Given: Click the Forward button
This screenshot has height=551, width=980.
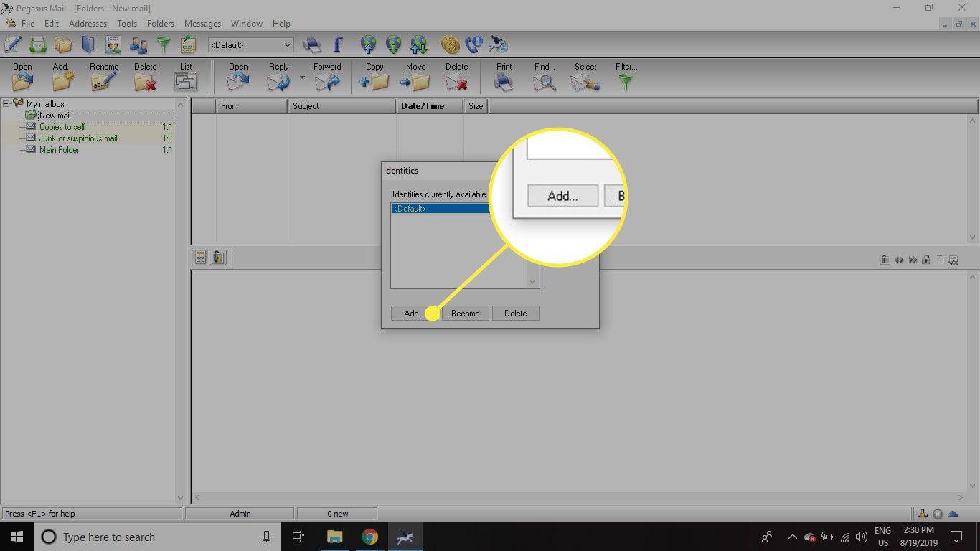Looking at the screenshot, I should pyautogui.click(x=327, y=76).
